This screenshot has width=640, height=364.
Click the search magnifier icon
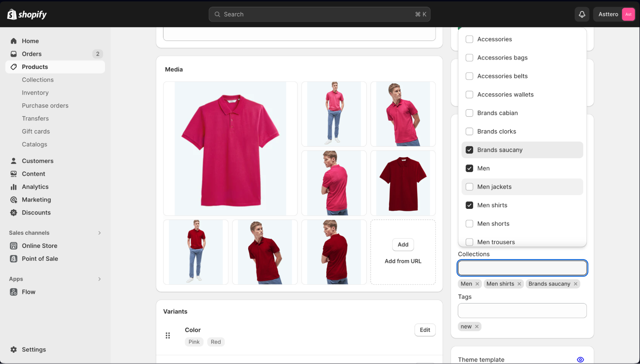click(x=217, y=14)
